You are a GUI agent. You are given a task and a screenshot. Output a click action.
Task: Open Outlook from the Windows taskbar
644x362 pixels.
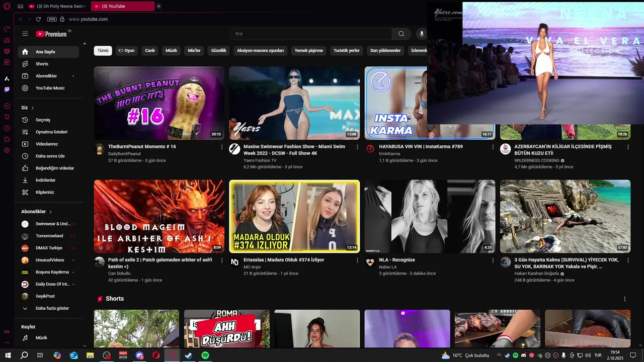(74, 355)
